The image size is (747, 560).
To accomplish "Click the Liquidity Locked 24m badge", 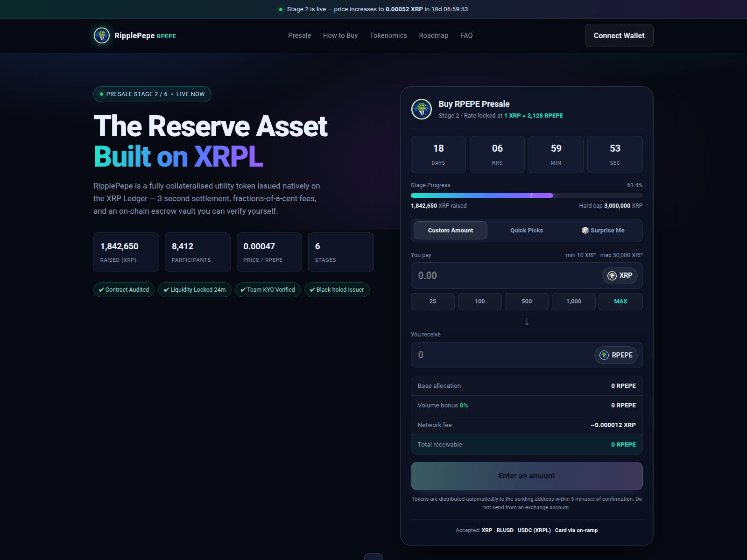I will tap(195, 290).
